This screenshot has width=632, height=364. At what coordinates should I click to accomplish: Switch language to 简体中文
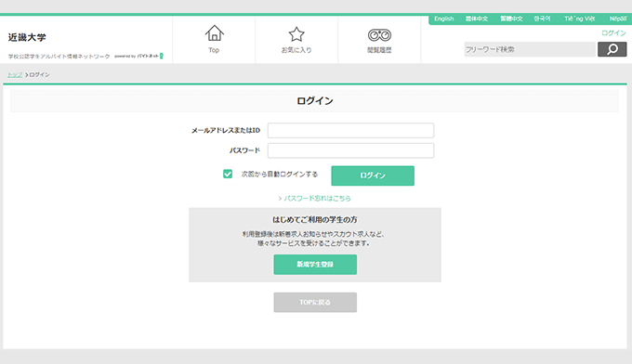point(477,19)
